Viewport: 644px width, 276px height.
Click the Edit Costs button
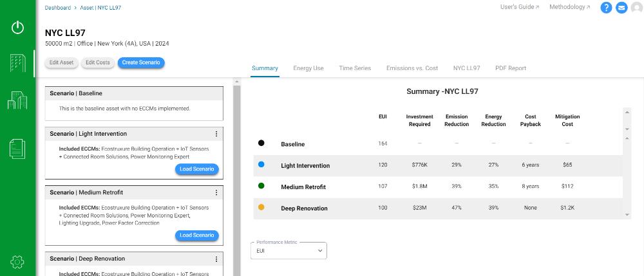pyautogui.click(x=98, y=63)
